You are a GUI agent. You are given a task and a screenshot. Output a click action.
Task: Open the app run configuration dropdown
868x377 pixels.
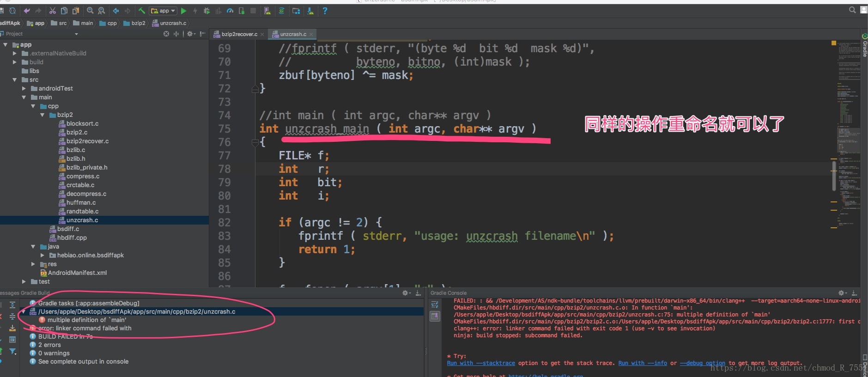[164, 11]
